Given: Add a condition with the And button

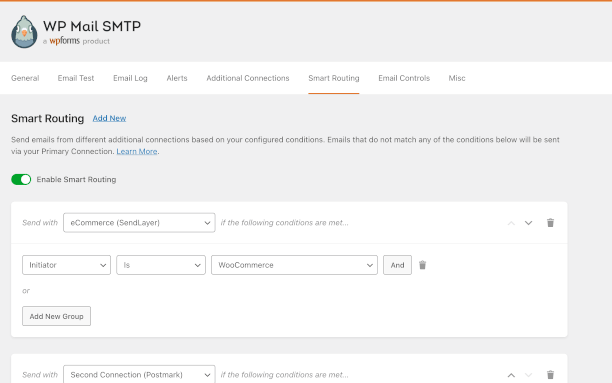Looking at the screenshot, I should tap(397, 265).
